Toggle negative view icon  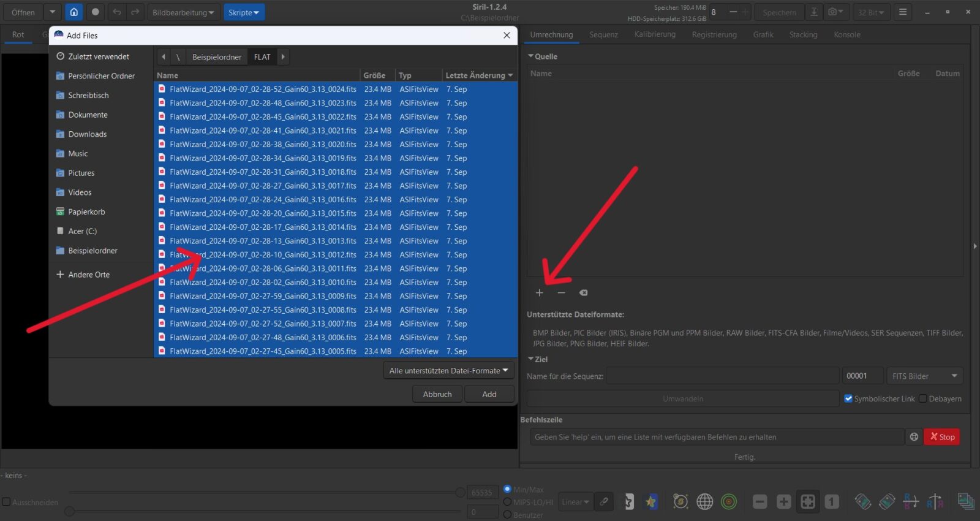coord(629,502)
